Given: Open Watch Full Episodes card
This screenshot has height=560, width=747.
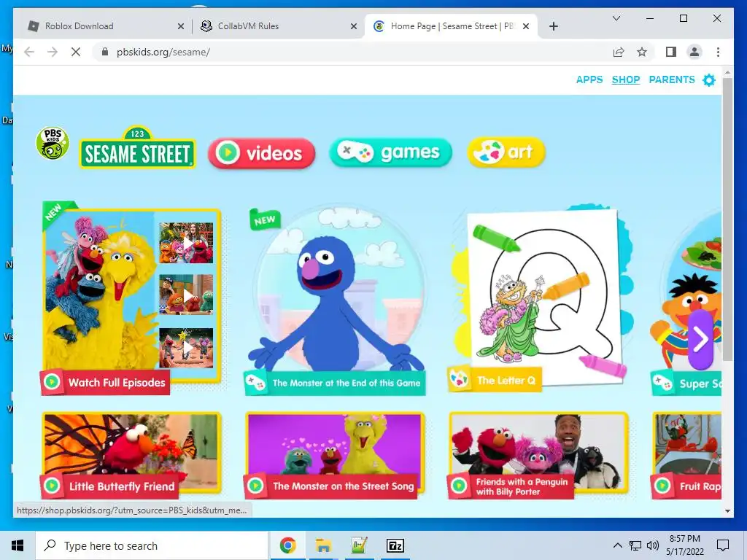Looking at the screenshot, I should click(x=131, y=299).
